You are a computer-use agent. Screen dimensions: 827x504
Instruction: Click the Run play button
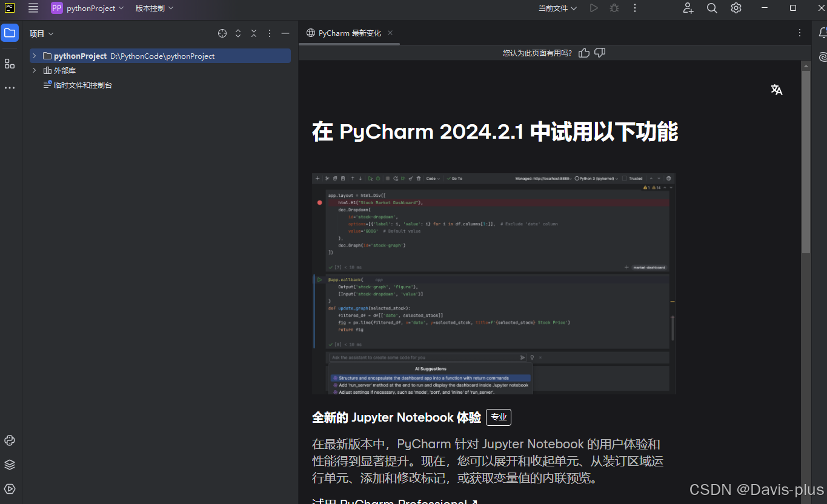[x=594, y=8]
